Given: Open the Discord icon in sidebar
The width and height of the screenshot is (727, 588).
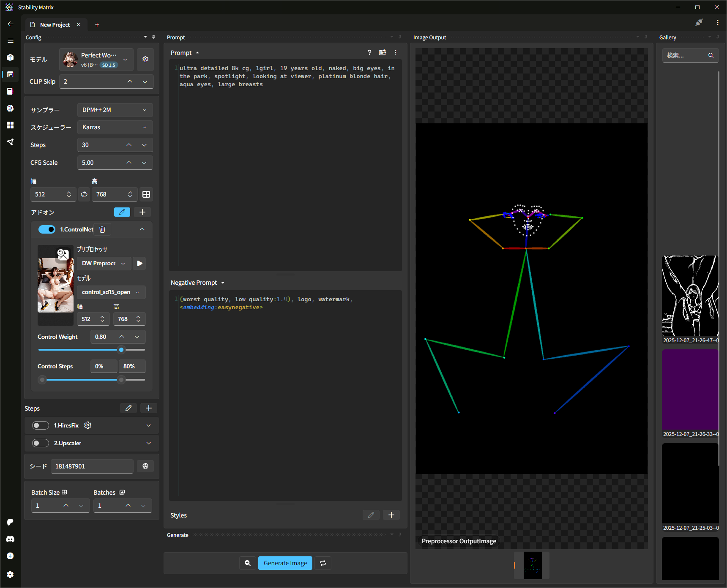Looking at the screenshot, I should [x=10, y=539].
